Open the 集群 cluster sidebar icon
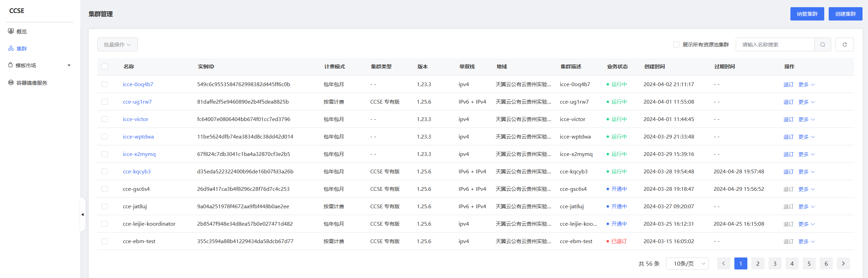The image size is (868, 278). click(x=11, y=49)
